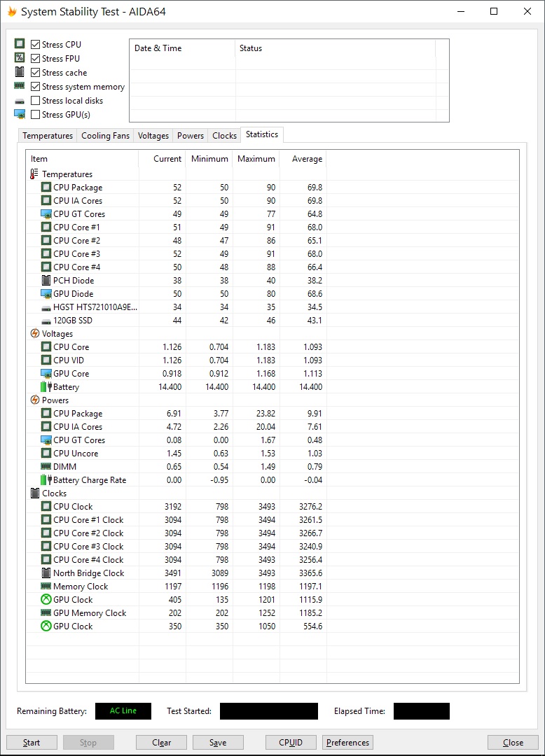This screenshot has height=756, width=545.
Task: Click the Minimum column header
Action: 209,159
